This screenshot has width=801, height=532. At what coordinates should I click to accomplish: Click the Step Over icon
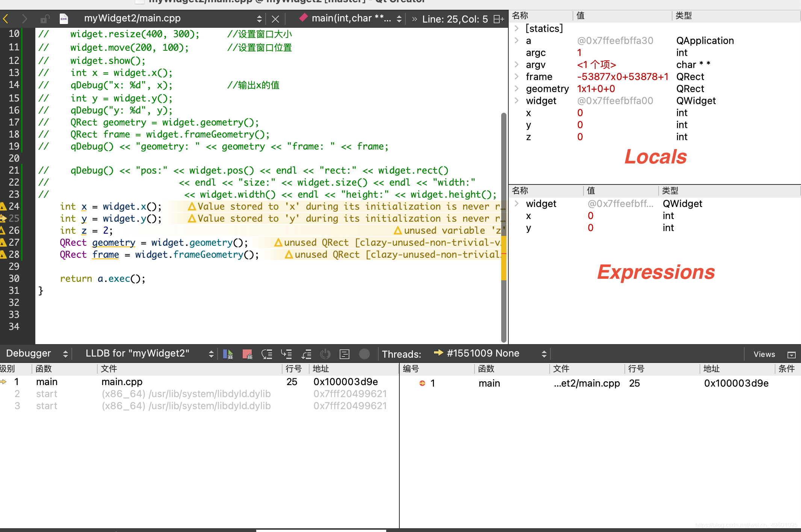coord(267,354)
